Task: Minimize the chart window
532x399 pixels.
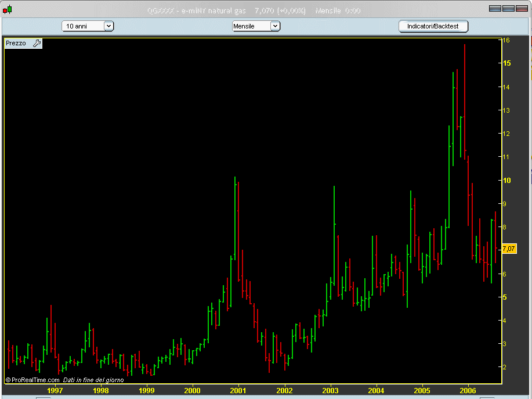Action: coord(495,9)
